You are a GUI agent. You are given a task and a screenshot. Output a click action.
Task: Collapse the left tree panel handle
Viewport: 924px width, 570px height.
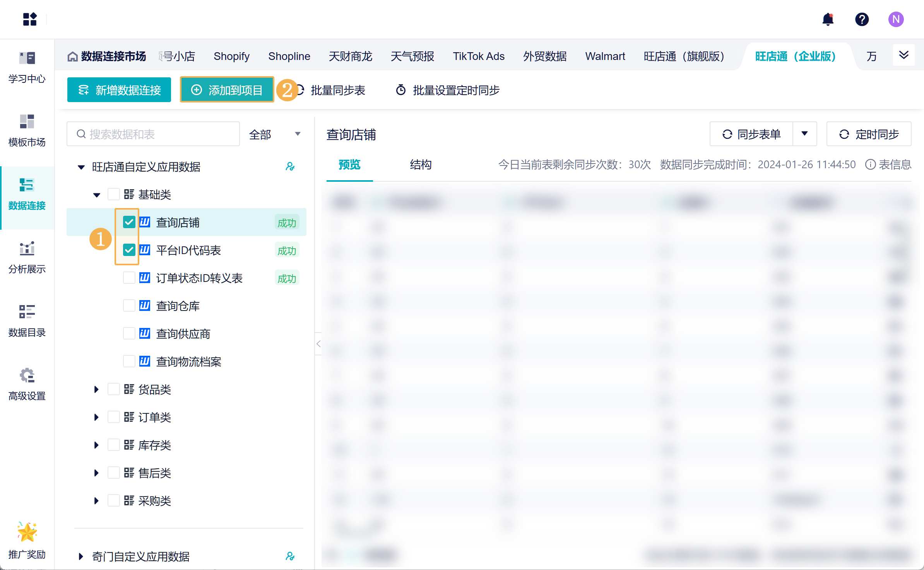pos(318,344)
